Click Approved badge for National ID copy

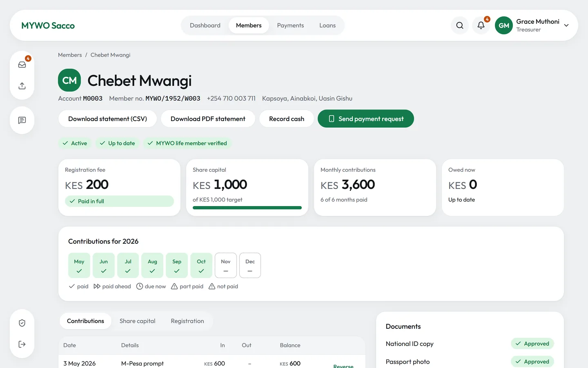pyautogui.click(x=532, y=343)
